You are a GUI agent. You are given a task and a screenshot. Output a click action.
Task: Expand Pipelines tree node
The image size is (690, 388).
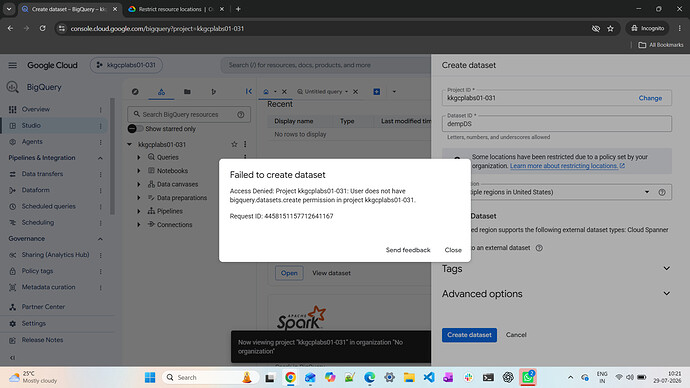point(139,211)
